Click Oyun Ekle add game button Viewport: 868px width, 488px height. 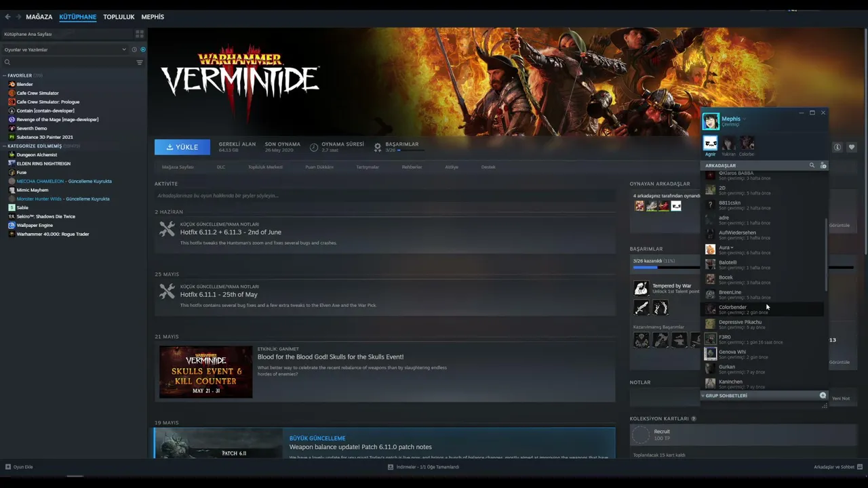pos(19,467)
